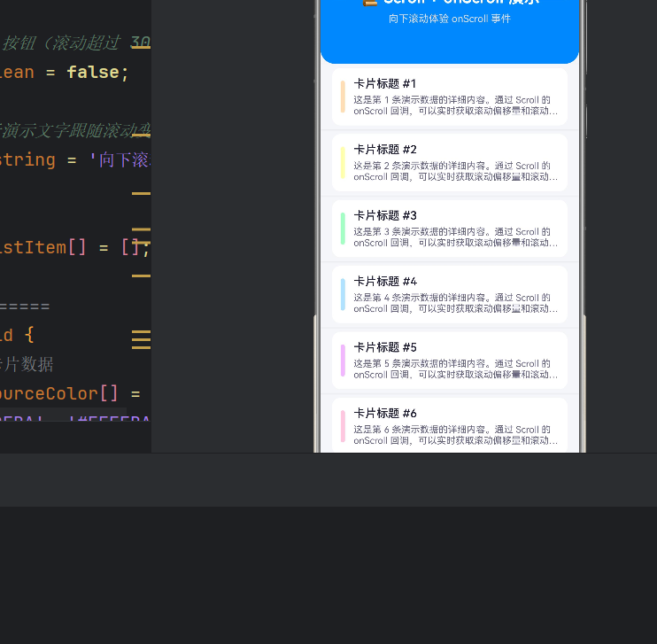
Task: Open card titled 卡片标题 #6
Action: pyautogui.click(x=450, y=425)
